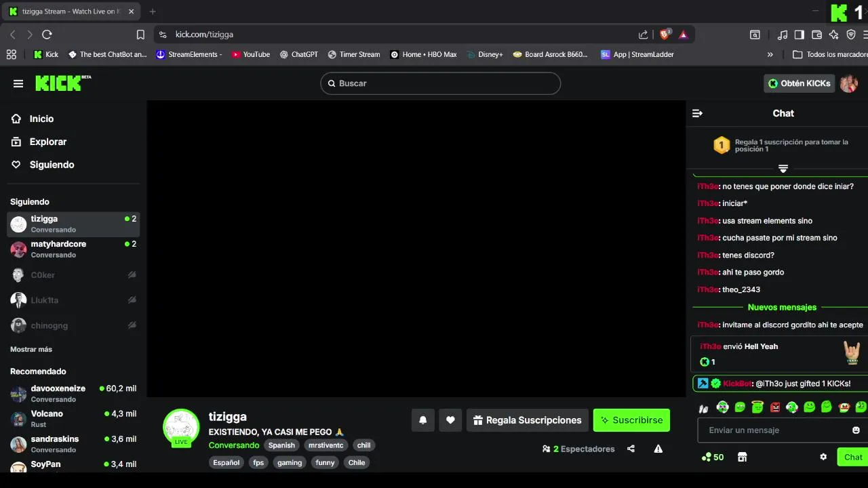This screenshot has height=488, width=868.
Task: Expand the hidden bookmarks chevron
Action: click(770, 54)
